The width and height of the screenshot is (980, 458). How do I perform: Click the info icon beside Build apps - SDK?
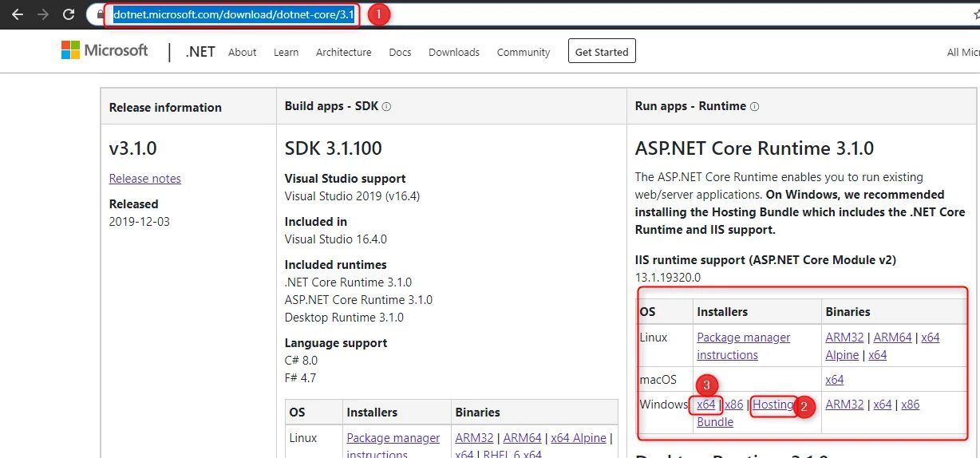(386, 106)
